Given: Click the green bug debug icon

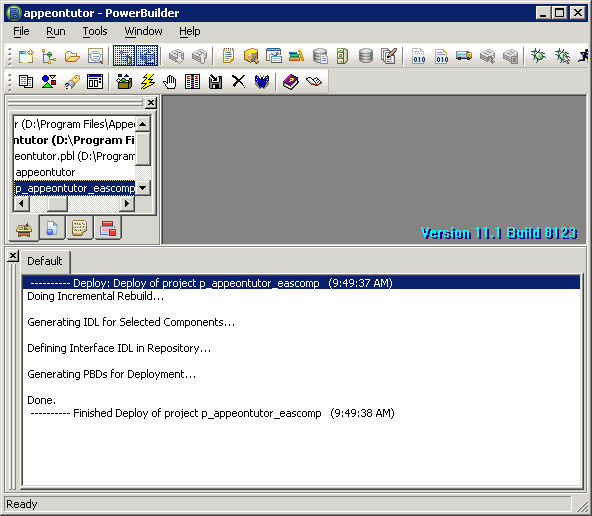Looking at the screenshot, I should (x=538, y=56).
